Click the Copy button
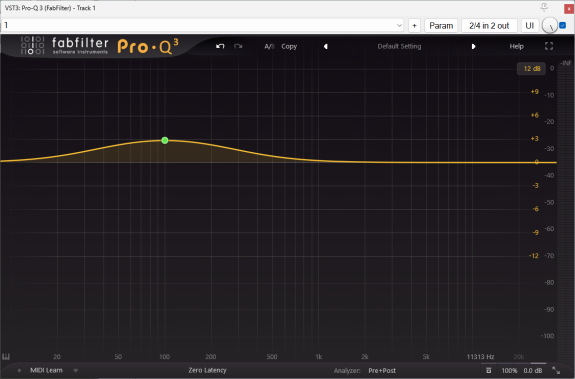 point(289,47)
